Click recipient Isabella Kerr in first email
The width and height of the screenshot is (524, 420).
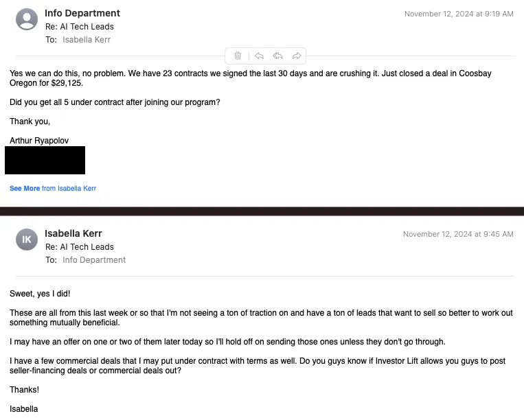tap(87, 40)
